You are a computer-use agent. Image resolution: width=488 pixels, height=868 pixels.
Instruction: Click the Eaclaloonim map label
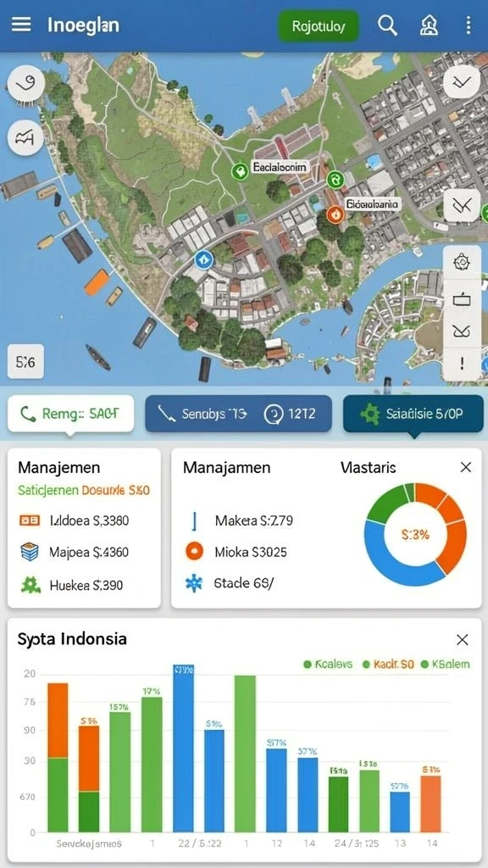click(x=280, y=167)
